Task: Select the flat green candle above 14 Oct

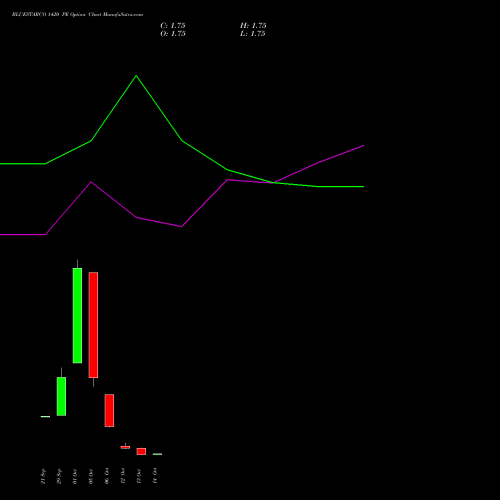Action: pos(157,454)
